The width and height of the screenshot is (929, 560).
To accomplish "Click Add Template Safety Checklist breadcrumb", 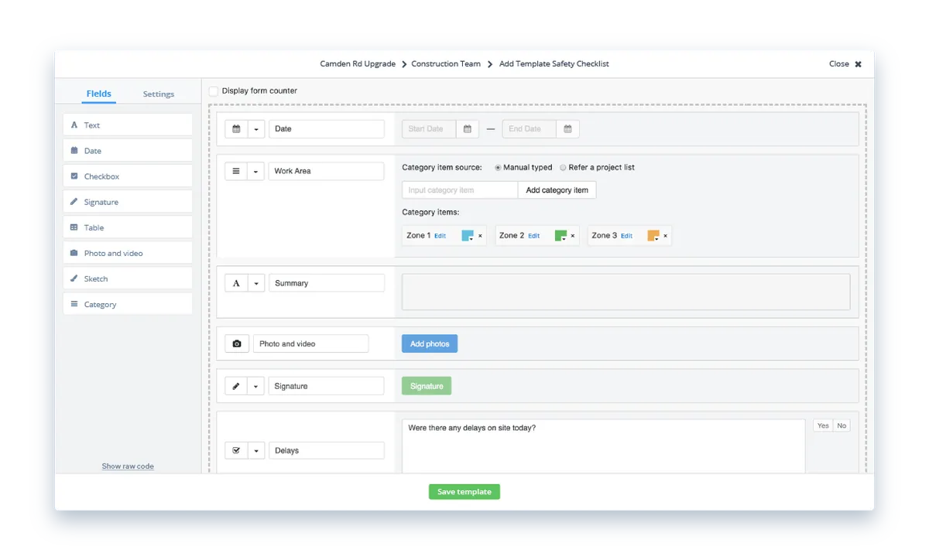I will tap(554, 64).
